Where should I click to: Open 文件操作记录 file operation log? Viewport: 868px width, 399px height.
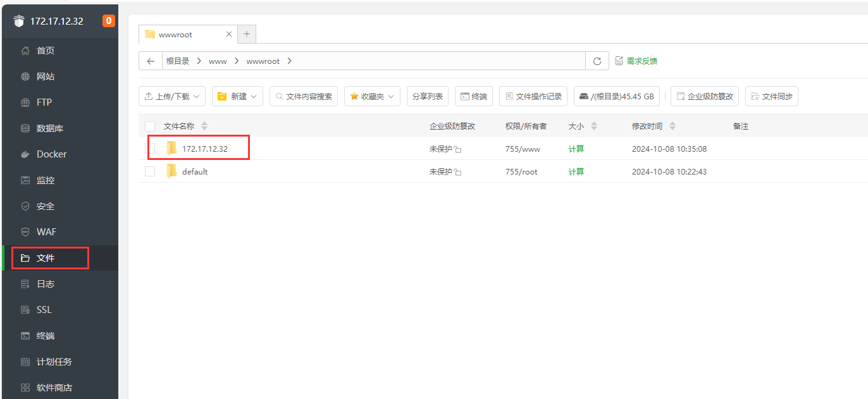tap(533, 96)
